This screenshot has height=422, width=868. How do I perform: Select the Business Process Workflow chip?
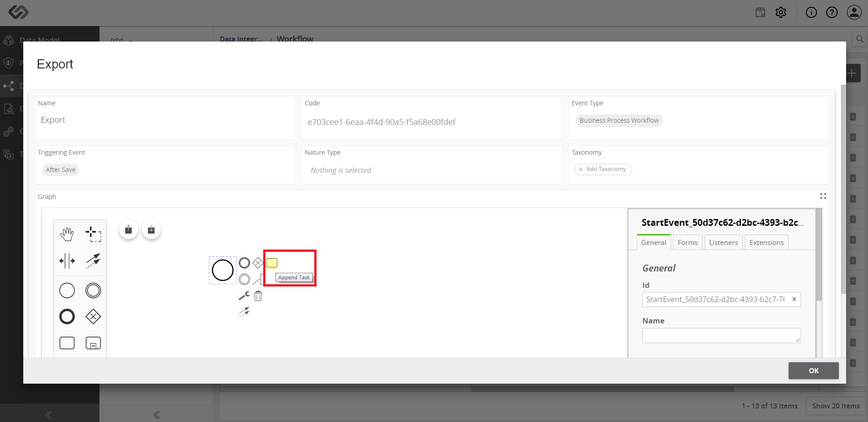point(619,120)
